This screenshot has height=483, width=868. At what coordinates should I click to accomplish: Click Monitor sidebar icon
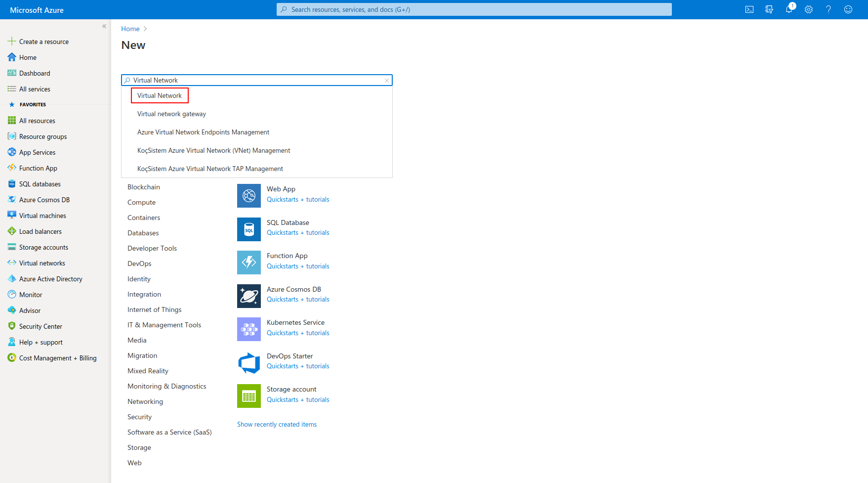point(12,295)
